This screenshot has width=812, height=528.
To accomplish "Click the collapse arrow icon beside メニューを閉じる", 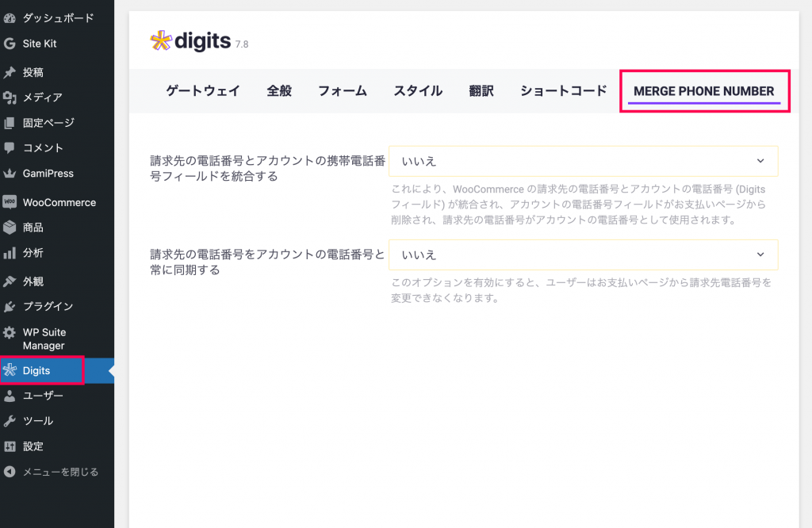I will (10, 472).
